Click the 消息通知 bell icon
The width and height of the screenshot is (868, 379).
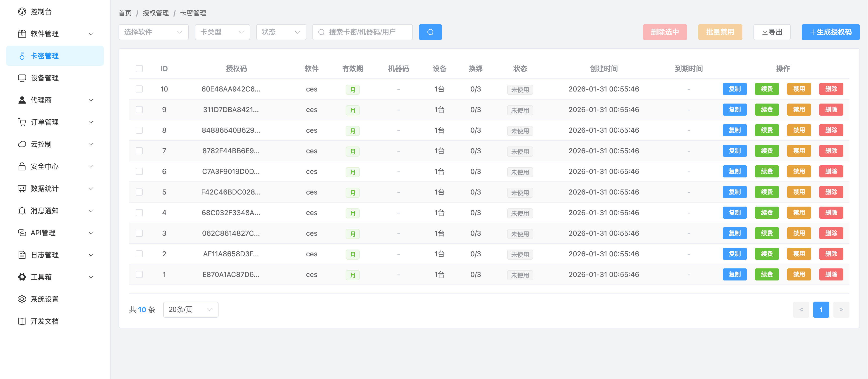[22, 211]
